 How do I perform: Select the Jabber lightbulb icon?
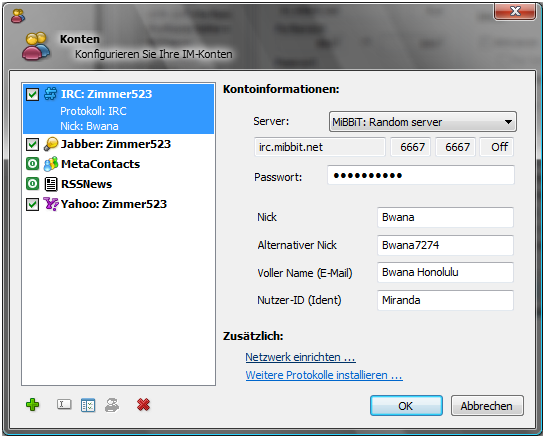pyautogui.click(x=51, y=144)
